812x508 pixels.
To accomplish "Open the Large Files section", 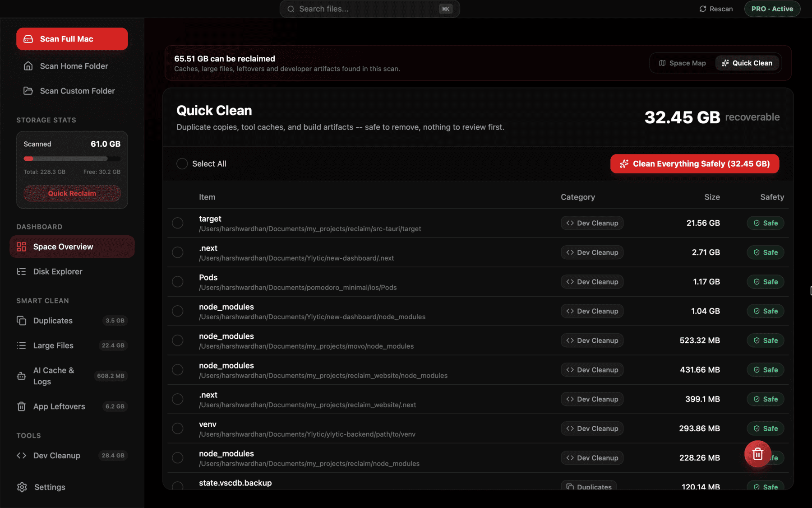I will click(72, 345).
